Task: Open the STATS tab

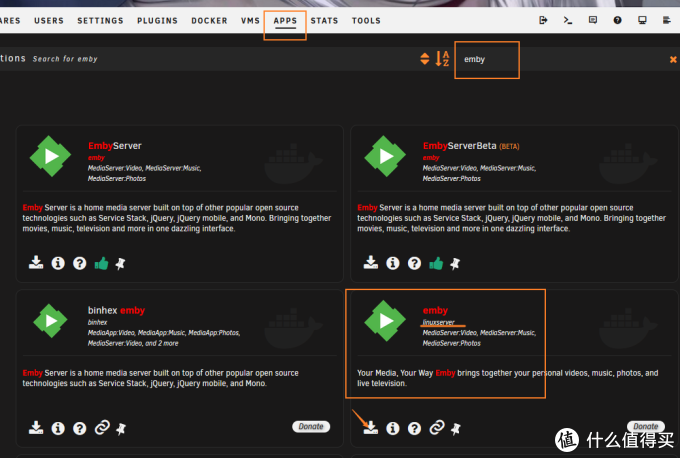Action: 324,20
